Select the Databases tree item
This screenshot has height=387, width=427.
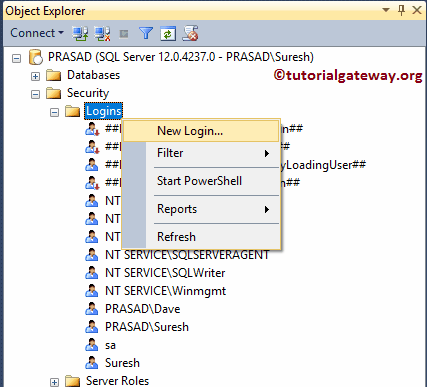click(93, 75)
